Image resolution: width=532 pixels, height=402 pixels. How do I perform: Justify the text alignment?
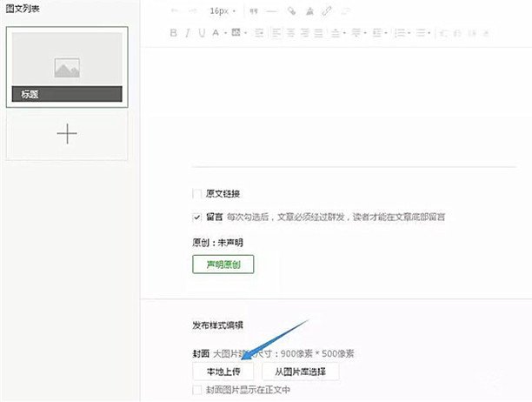[318, 33]
